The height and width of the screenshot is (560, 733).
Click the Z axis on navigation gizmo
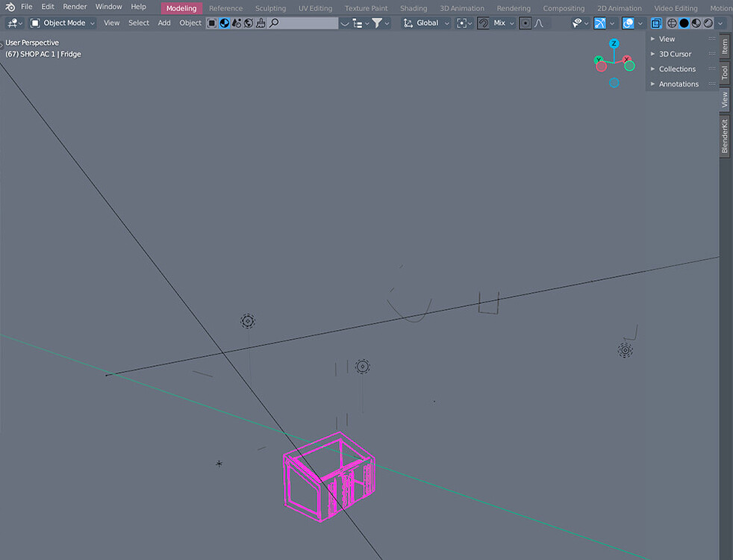614,43
